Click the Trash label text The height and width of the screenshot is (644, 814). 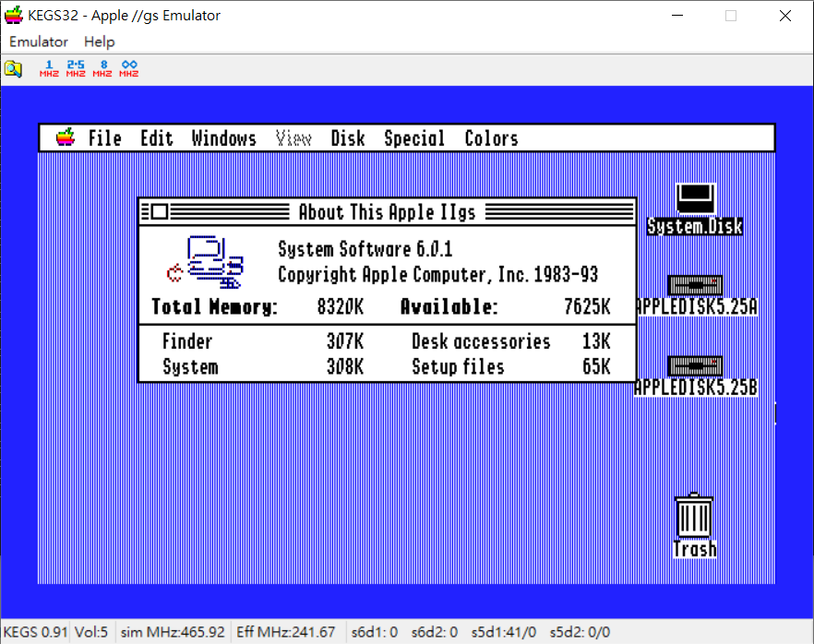(x=695, y=549)
